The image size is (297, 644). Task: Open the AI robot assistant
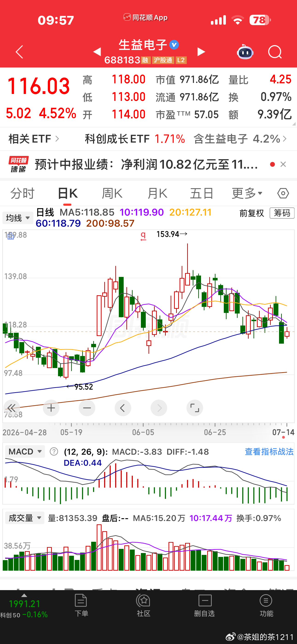pyautogui.click(x=245, y=52)
